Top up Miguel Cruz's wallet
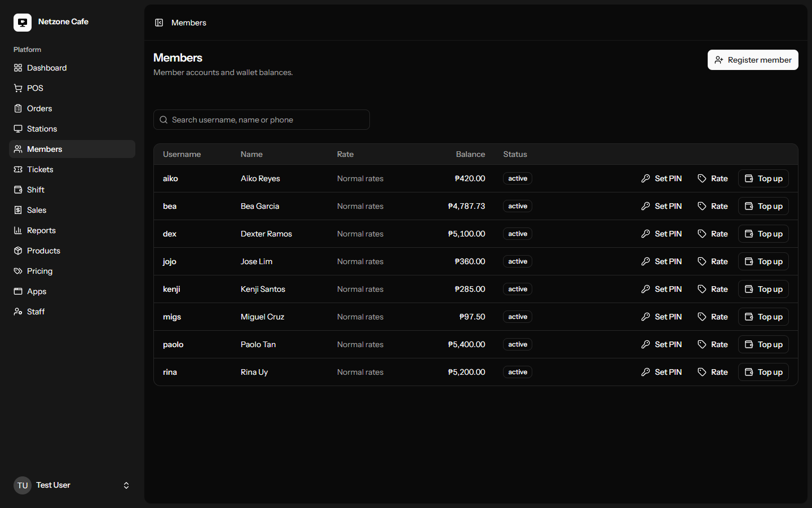The width and height of the screenshot is (812, 508). (764, 317)
